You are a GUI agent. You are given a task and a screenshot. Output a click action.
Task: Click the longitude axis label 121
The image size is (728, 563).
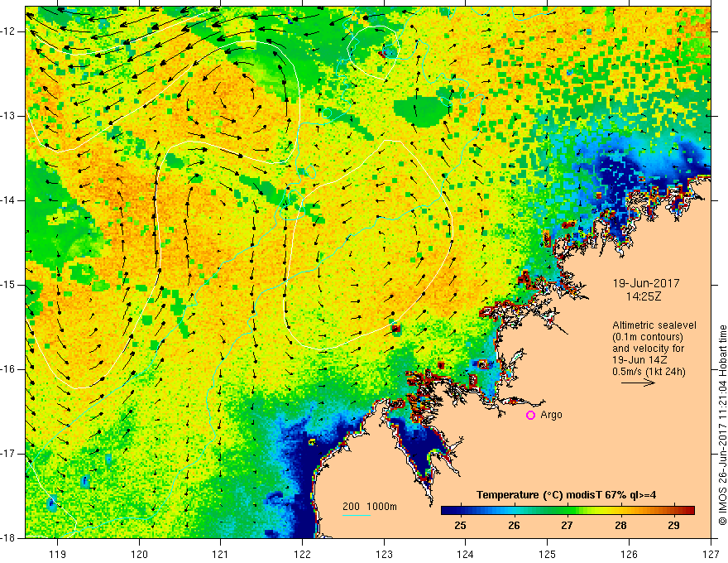(x=220, y=554)
